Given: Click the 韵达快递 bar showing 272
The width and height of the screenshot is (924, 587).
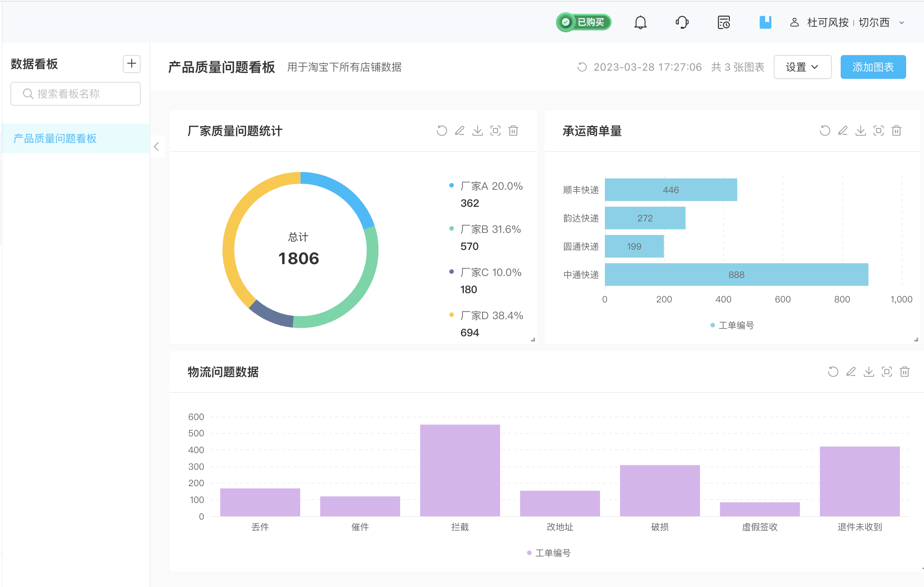Looking at the screenshot, I should [645, 218].
